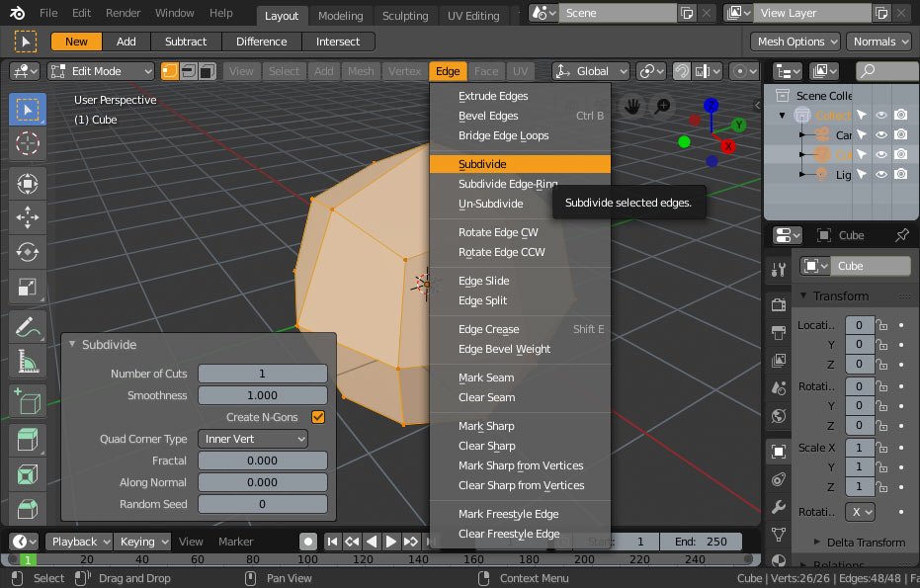Toggle Camera object visibility eye
This screenshot has width=920, height=588.
880,135
